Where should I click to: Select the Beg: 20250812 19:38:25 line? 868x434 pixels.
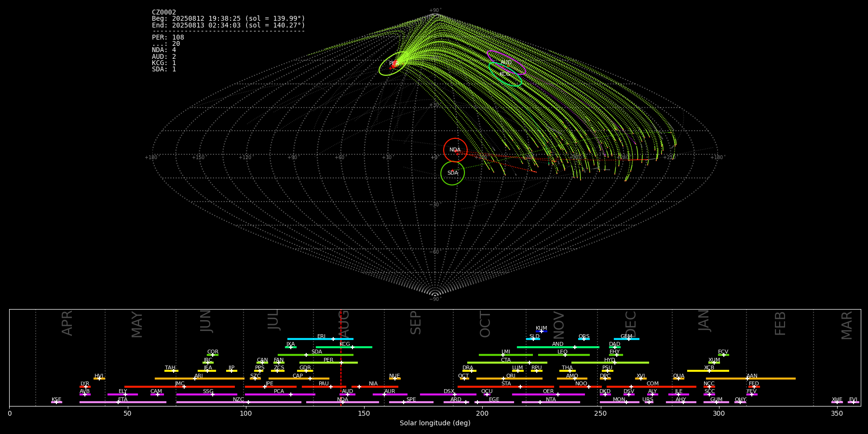point(229,19)
